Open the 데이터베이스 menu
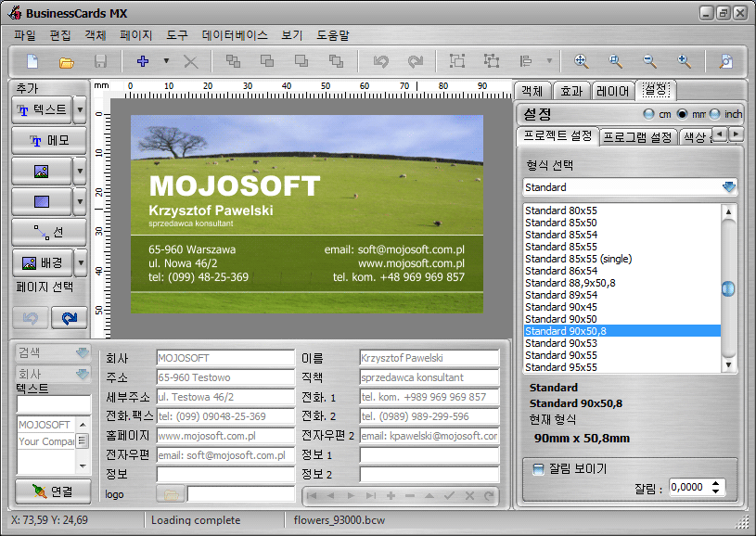Screen dimensions: 756x536 (x=235, y=35)
